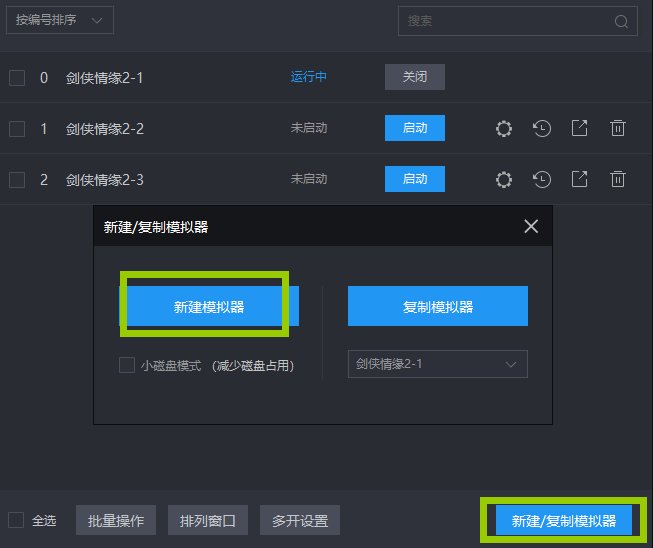Focus the 搜索 search field
This screenshot has height=548, width=653.
coord(518,21)
